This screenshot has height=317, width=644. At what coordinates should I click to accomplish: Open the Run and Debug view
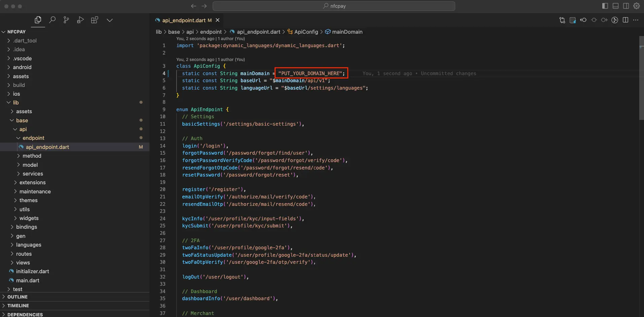click(80, 20)
